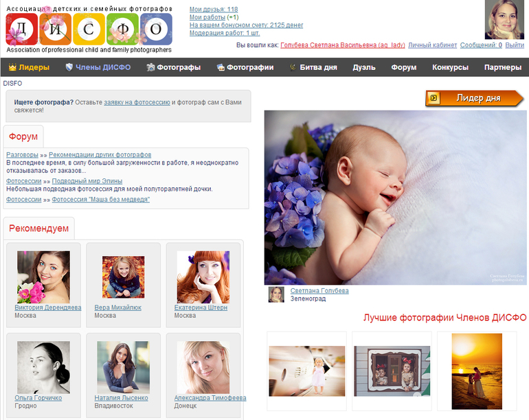Open Рекомендации других фотографов topic
The height and width of the screenshot is (420, 529).
point(100,154)
